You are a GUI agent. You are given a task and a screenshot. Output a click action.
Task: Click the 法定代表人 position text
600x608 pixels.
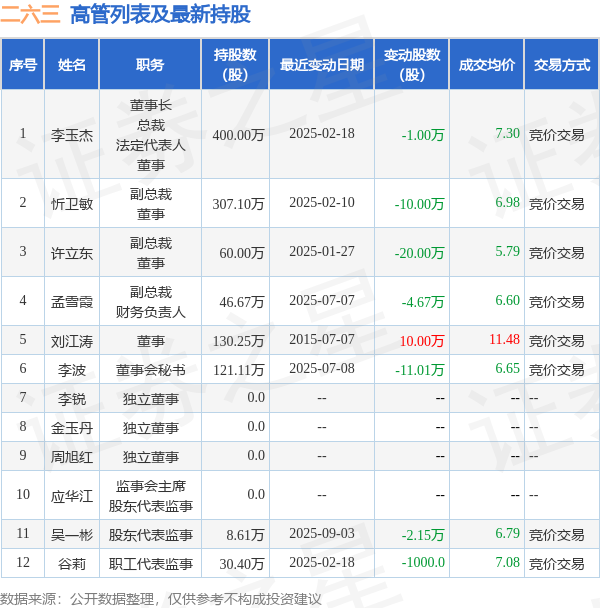150,145
